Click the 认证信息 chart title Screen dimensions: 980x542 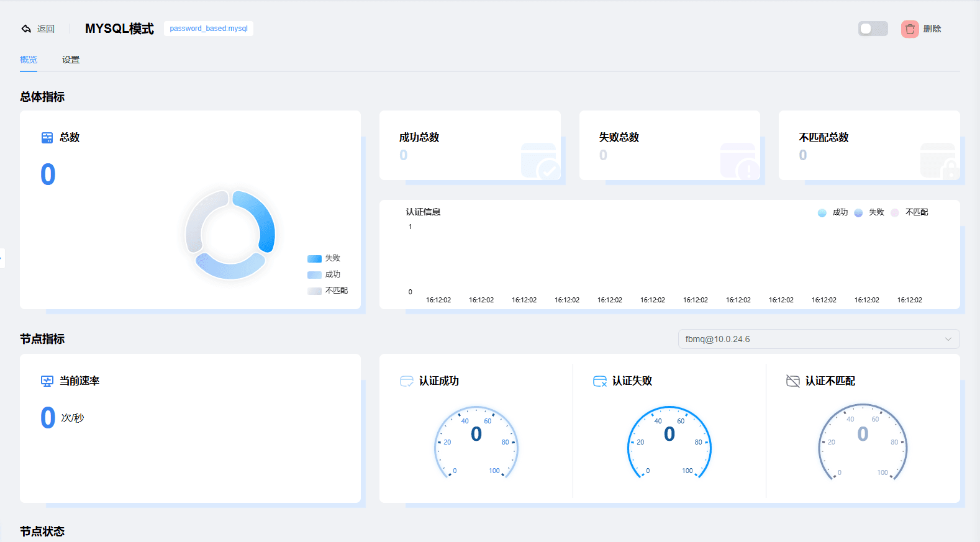click(424, 212)
